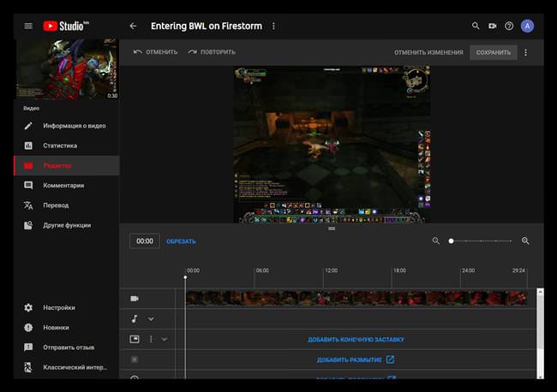
Task: Open the Перевод section
Action: tap(67, 205)
